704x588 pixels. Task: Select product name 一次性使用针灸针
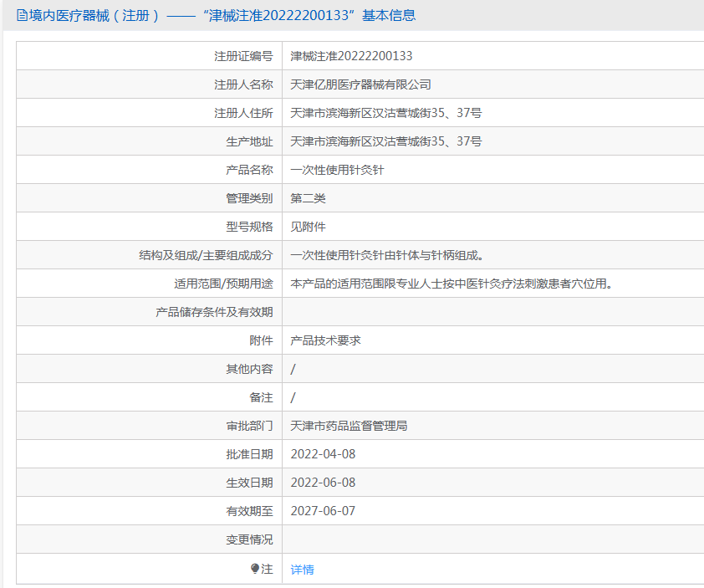(337, 169)
